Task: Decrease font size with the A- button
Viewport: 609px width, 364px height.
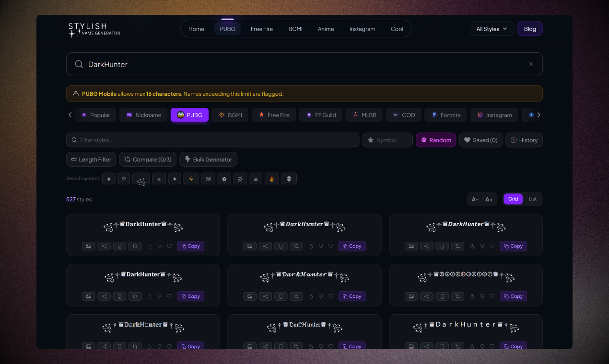Action: click(x=475, y=199)
